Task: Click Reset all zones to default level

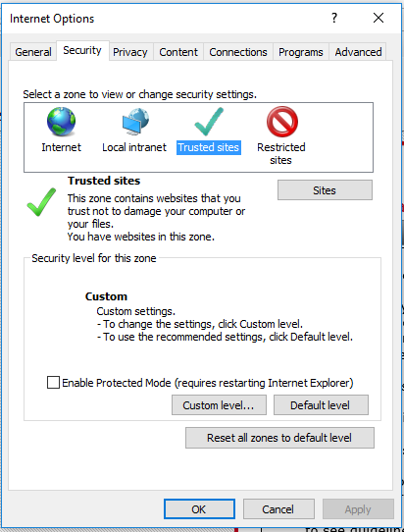Action: (x=279, y=438)
